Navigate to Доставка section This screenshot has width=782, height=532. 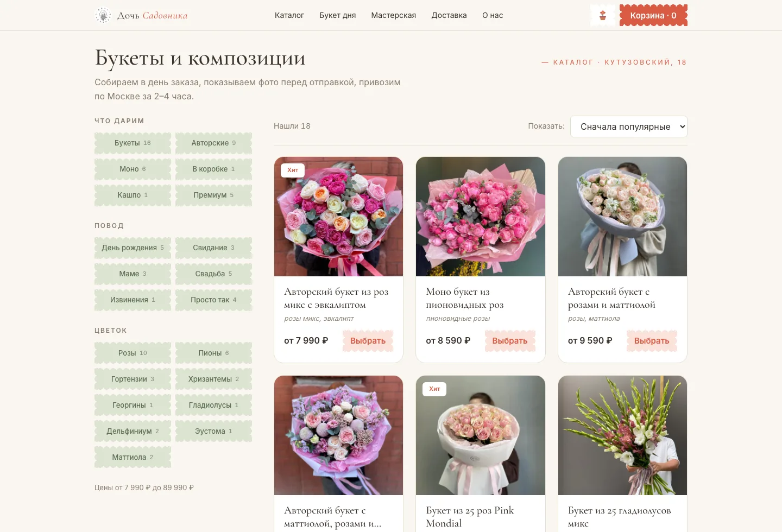click(x=449, y=15)
